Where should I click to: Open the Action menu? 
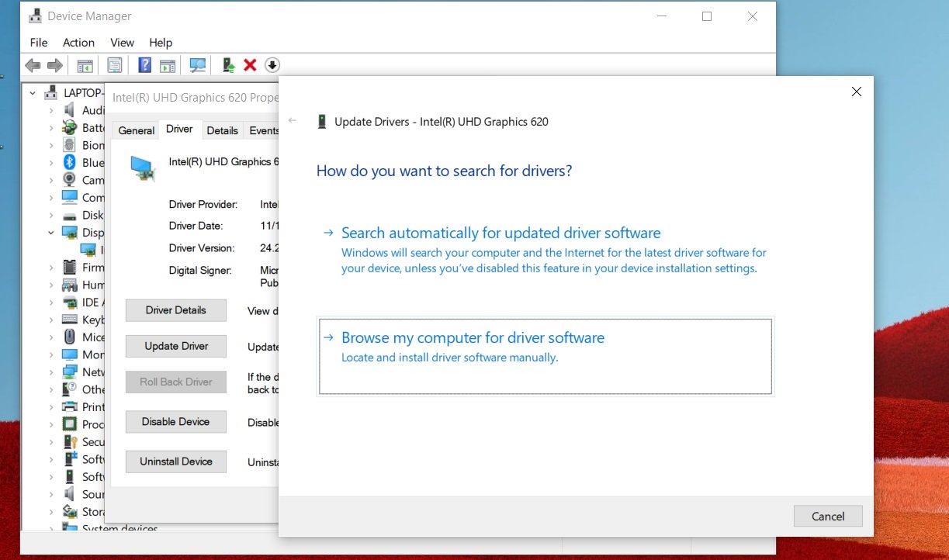pyautogui.click(x=78, y=43)
